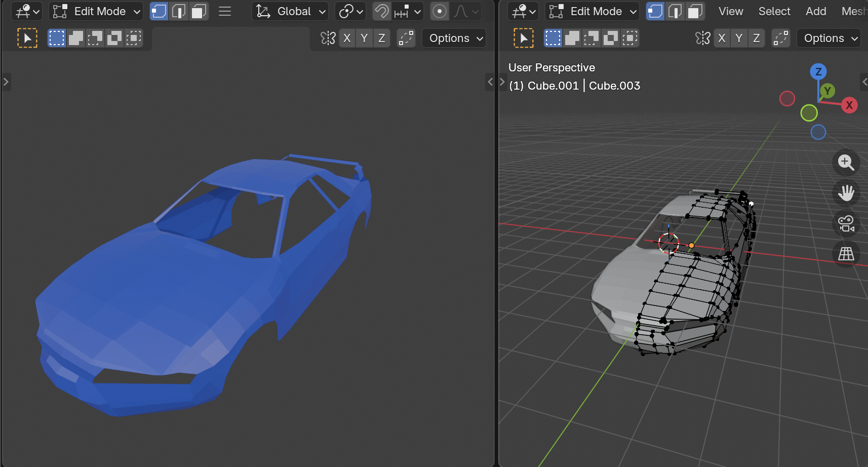Open the snapping settings dropdown
868x467 pixels.
408,11
